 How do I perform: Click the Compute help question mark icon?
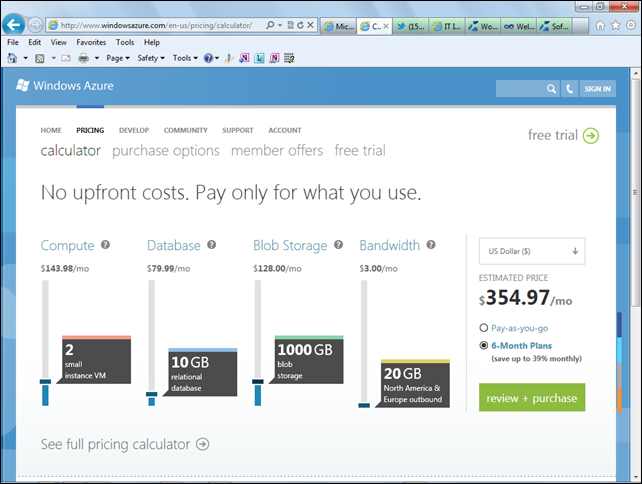(105, 245)
